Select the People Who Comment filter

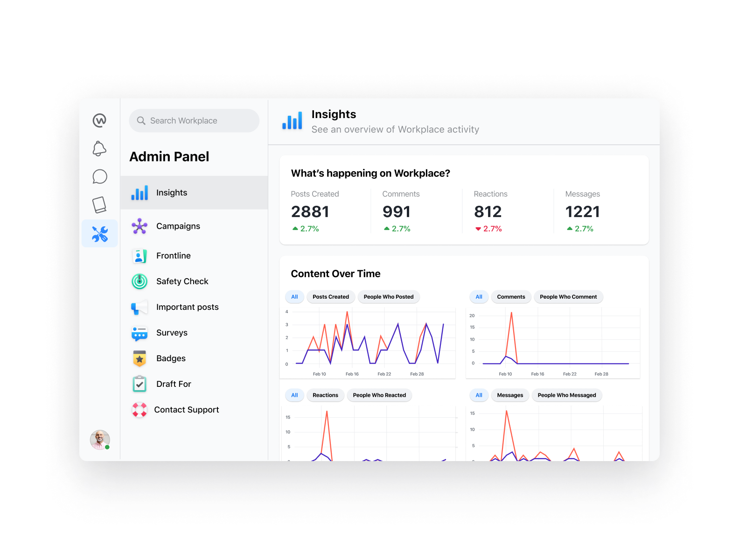coord(568,297)
